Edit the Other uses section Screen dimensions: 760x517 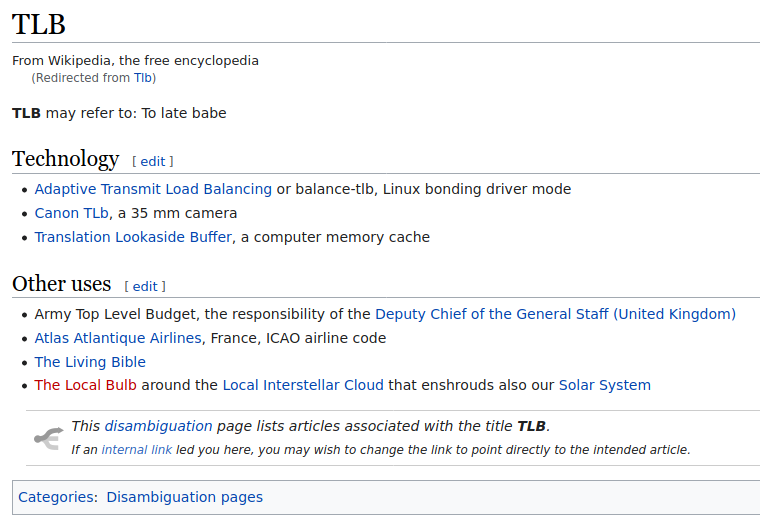(x=145, y=286)
